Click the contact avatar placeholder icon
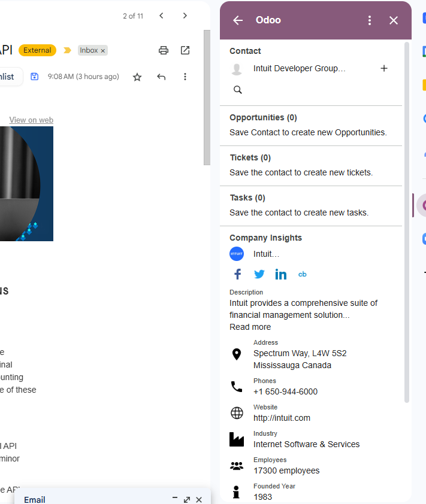This screenshot has width=426, height=504. (237, 69)
